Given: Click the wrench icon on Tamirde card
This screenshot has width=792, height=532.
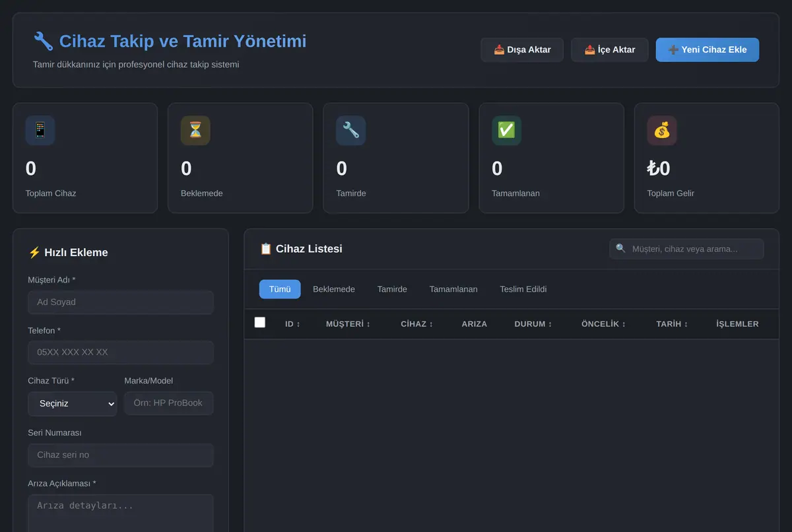Looking at the screenshot, I should [x=350, y=130].
